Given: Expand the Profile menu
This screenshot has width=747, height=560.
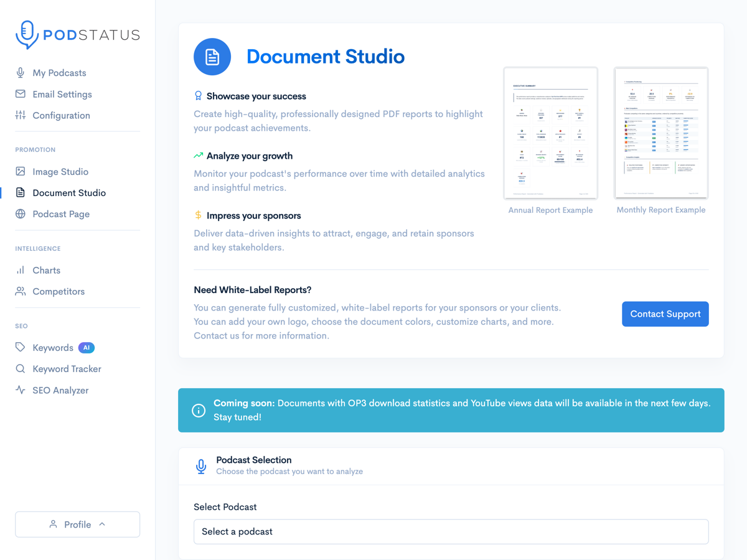Looking at the screenshot, I should click(77, 524).
